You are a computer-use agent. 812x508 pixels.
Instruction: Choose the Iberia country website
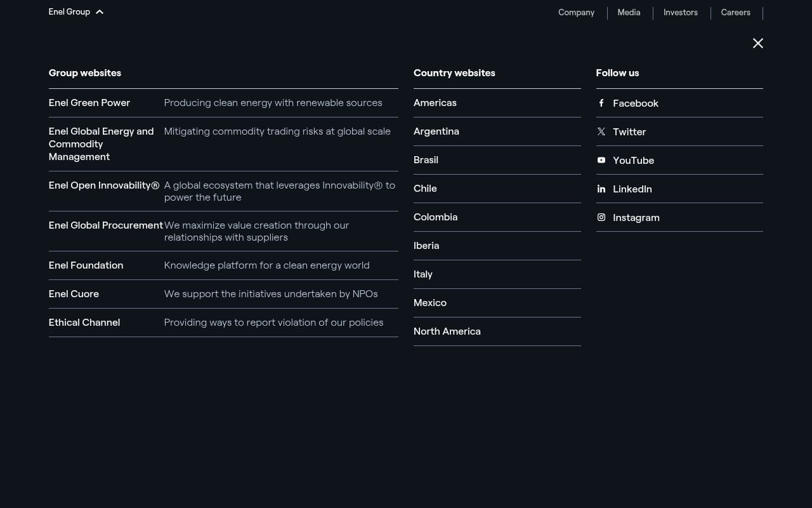point(426,246)
